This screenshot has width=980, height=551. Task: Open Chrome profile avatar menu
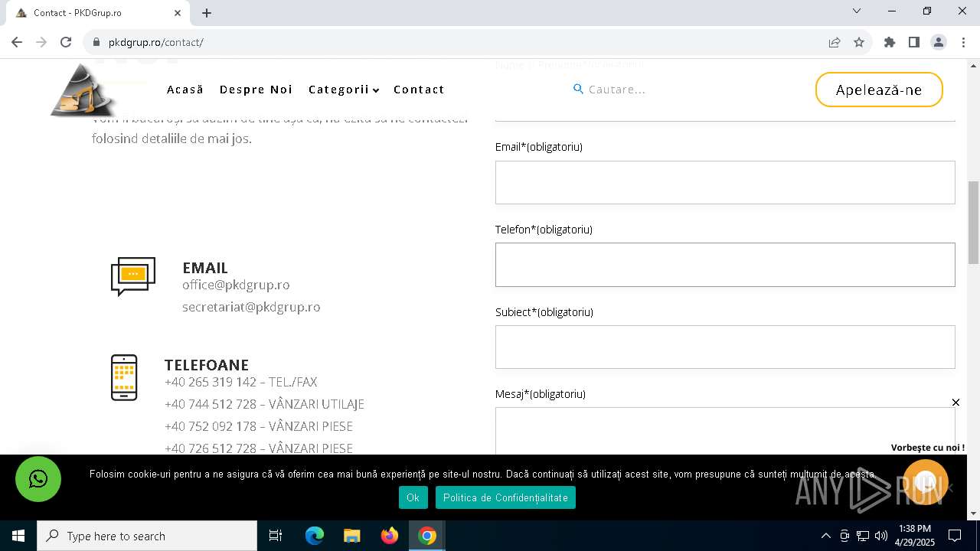tap(939, 42)
